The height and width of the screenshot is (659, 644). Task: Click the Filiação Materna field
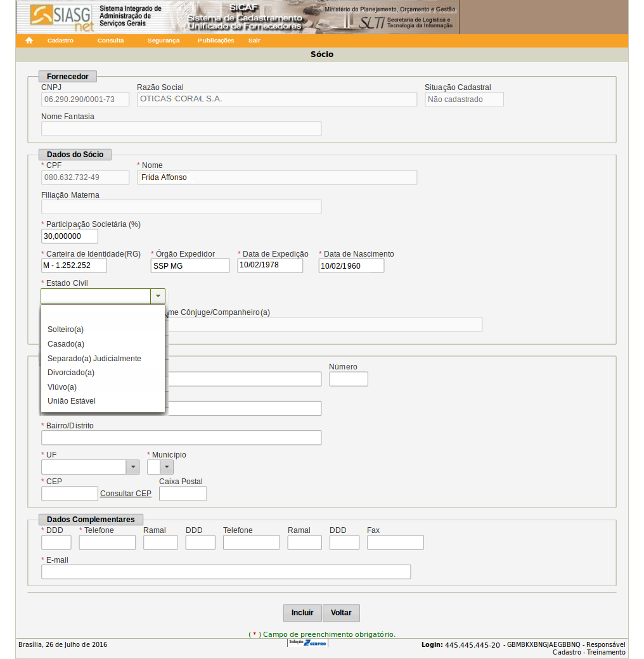(x=181, y=207)
